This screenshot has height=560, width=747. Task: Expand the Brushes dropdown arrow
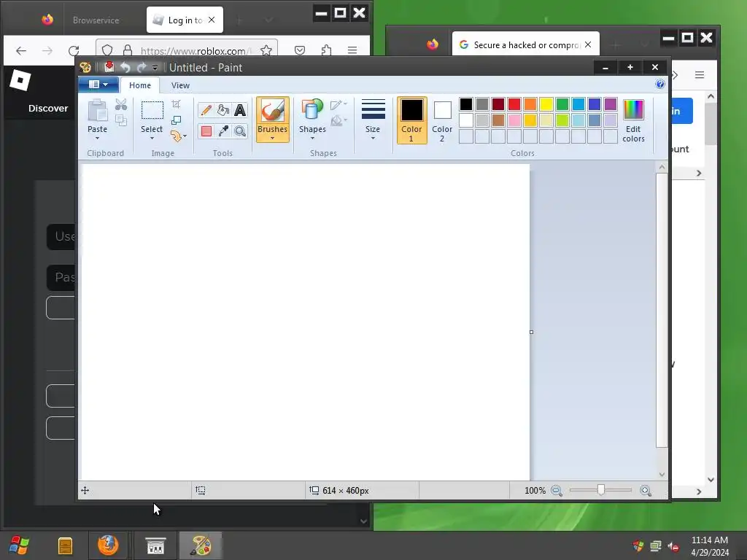pos(273,139)
